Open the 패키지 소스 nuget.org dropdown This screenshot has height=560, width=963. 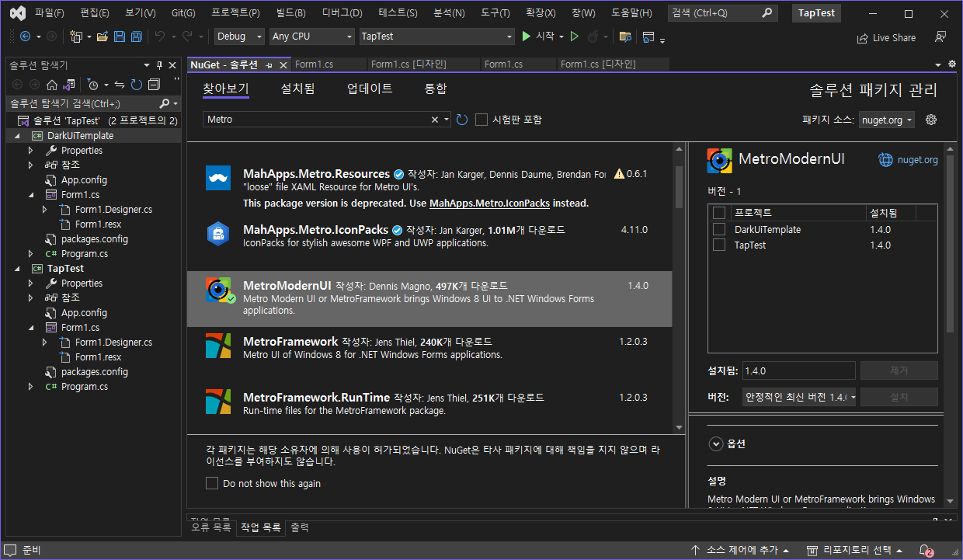(887, 120)
